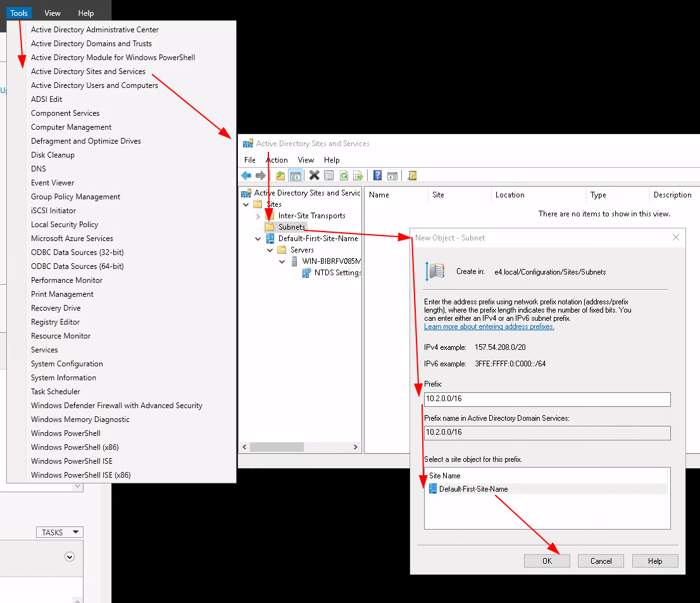Click the Sites folder icon in the tree
700x603 pixels.
coord(258,204)
